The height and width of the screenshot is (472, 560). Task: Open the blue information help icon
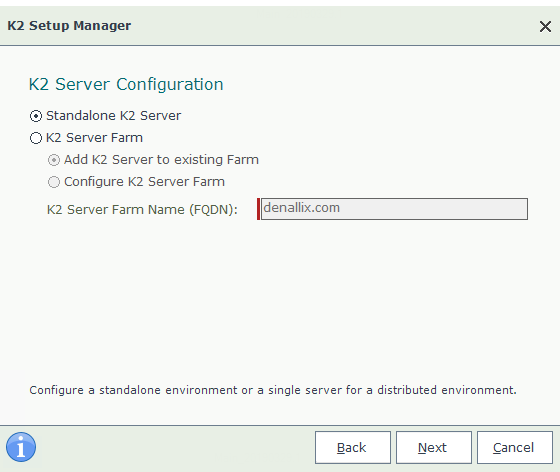pyautogui.click(x=21, y=447)
